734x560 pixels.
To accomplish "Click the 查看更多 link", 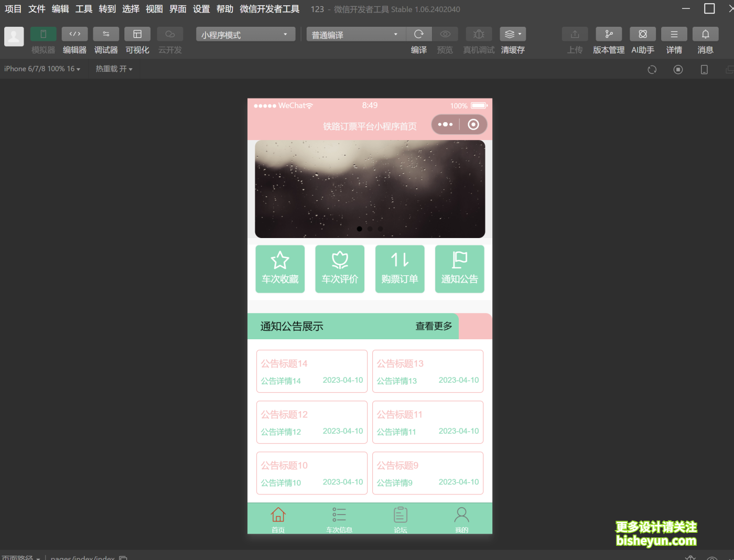I will pos(434,326).
